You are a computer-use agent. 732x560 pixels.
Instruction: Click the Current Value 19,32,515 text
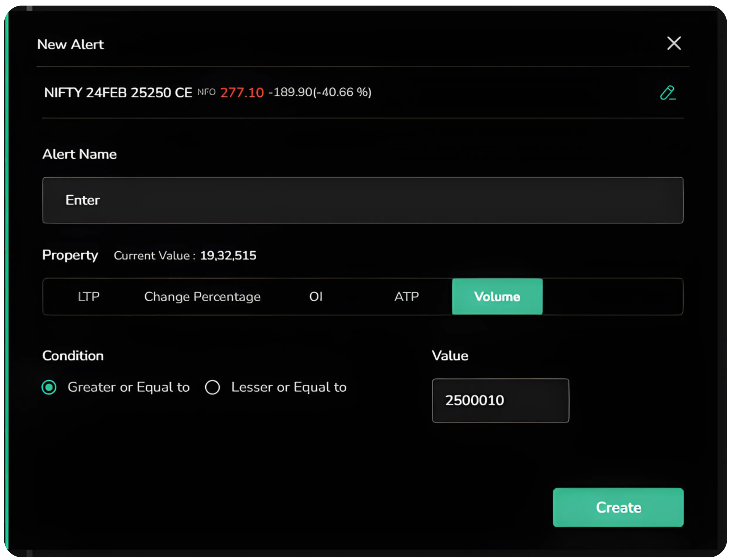coord(228,255)
